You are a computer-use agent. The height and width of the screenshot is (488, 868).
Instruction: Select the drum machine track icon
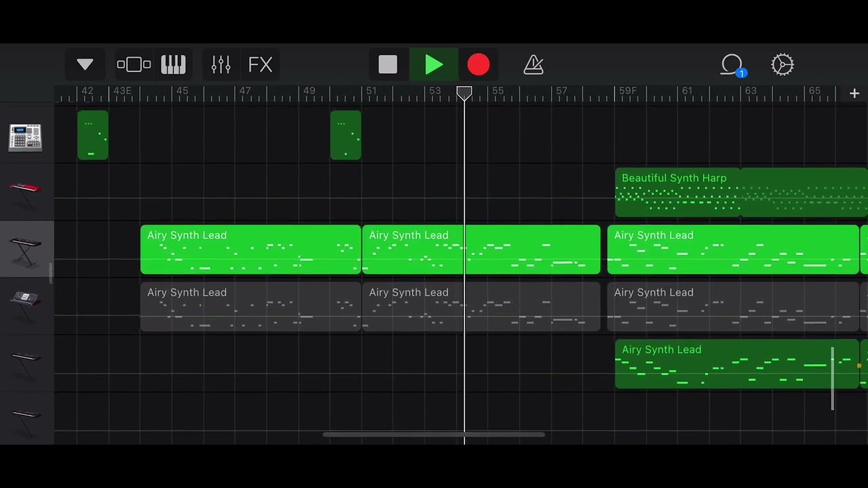coord(26,137)
